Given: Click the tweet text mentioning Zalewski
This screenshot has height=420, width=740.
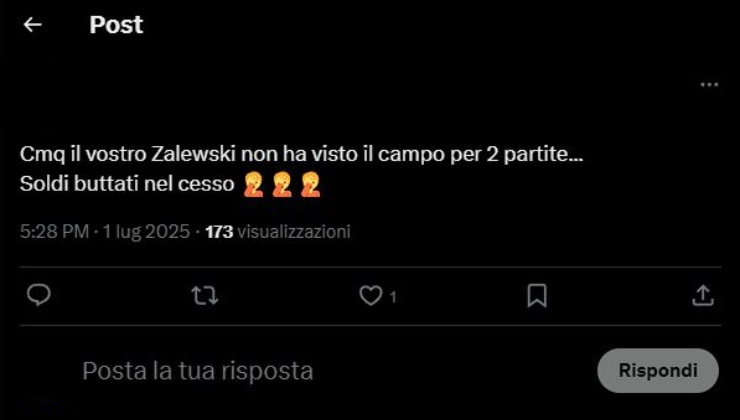Looking at the screenshot, I should coord(302,155).
